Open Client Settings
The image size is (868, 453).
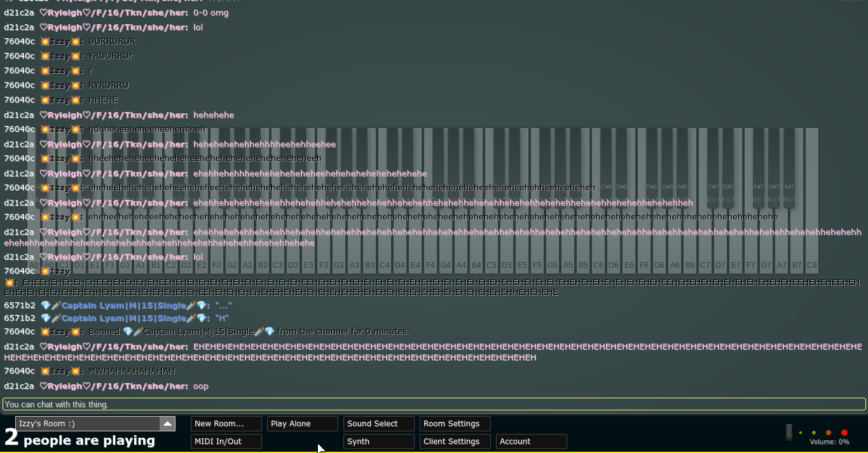[x=455, y=442]
